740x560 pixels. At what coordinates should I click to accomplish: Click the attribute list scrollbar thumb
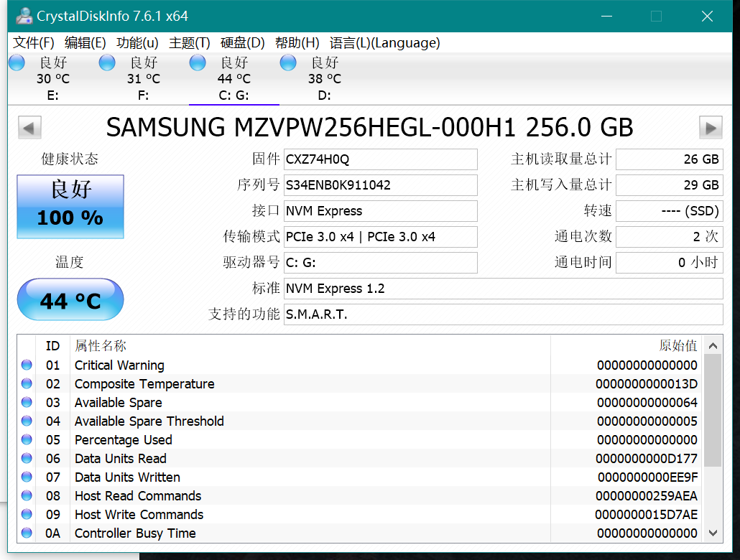[x=713, y=411]
